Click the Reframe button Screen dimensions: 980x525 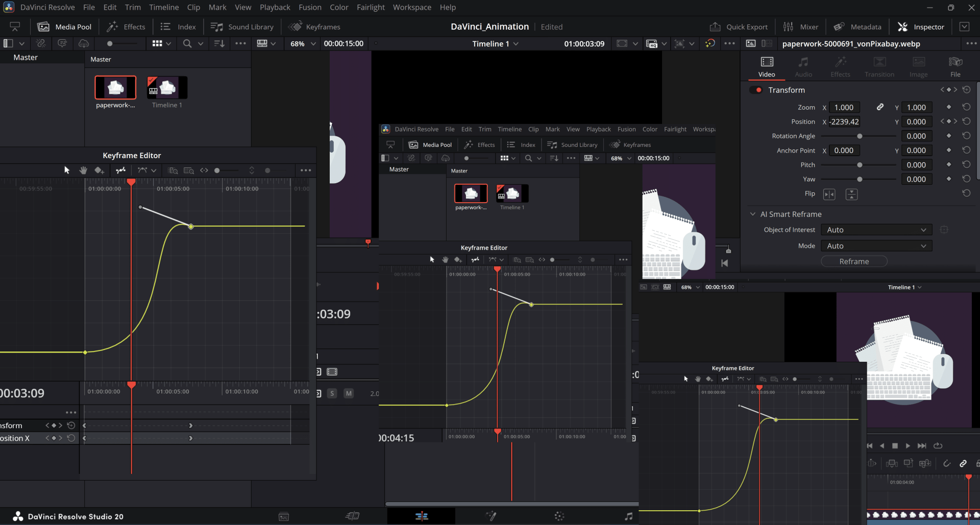(854, 261)
